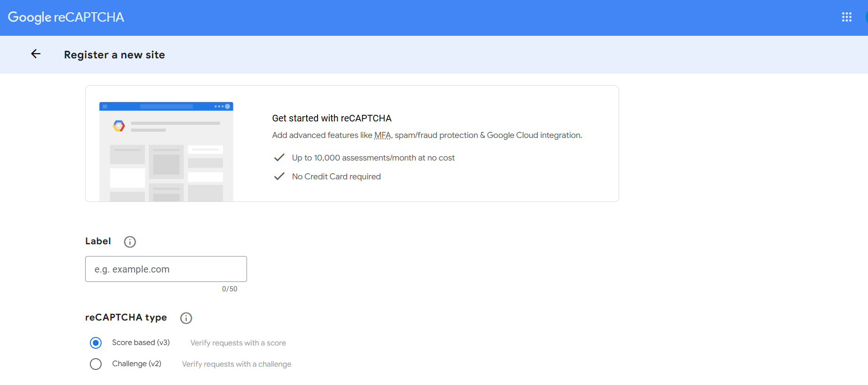Click the Get started with reCAPTCHA heading

pyautogui.click(x=332, y=118)
